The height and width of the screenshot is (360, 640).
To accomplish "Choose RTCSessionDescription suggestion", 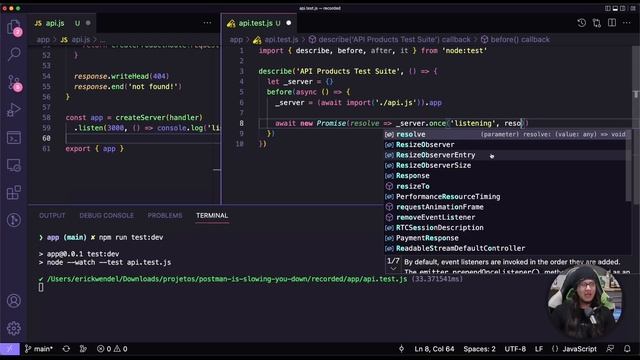I will 505,227.
